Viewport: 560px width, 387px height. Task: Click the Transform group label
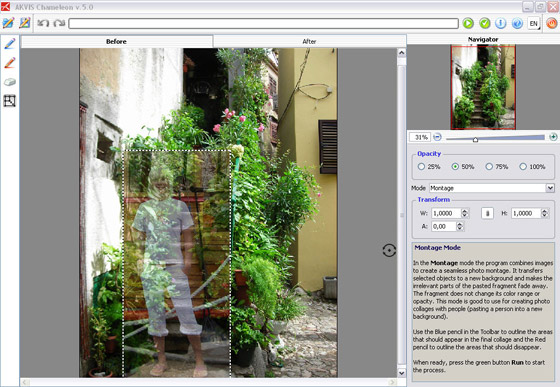[434, 200]
